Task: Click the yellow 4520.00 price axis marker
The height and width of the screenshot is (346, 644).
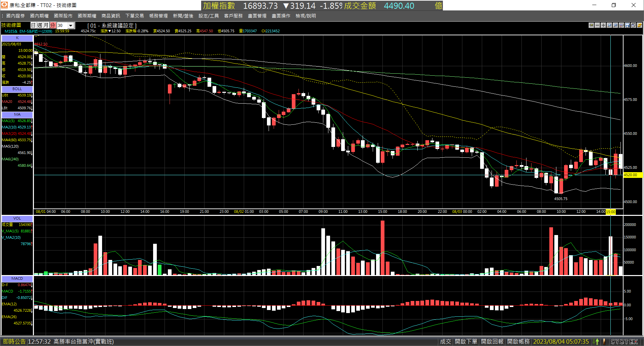Action: click(x=633, y=175)
